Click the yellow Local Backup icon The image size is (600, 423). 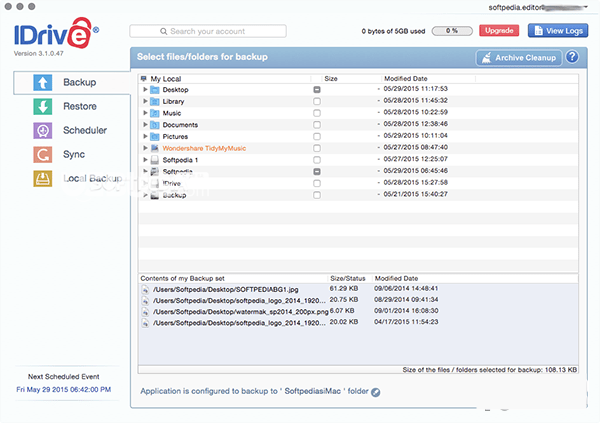pyautogui.click(x=42, y=179)
